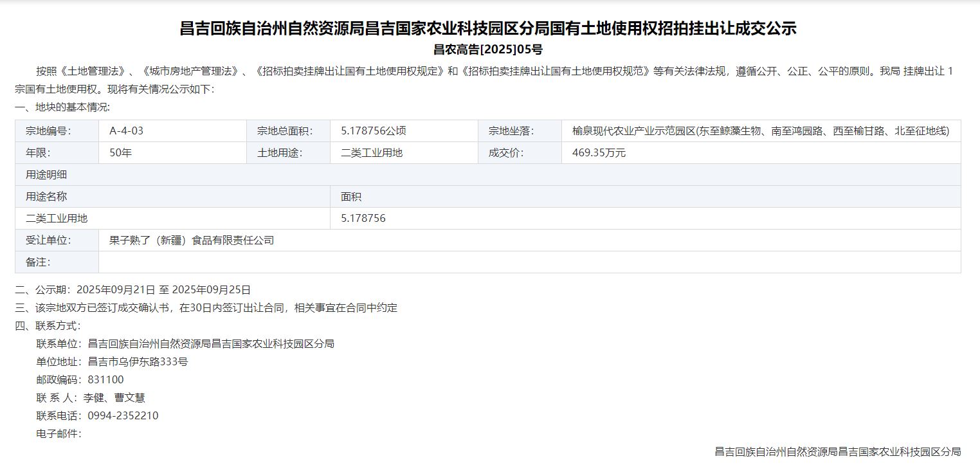The image size is (980, 472).
Task: Click the parcel location text starting with 榆泉现代农业
Action: click(760, 131)
